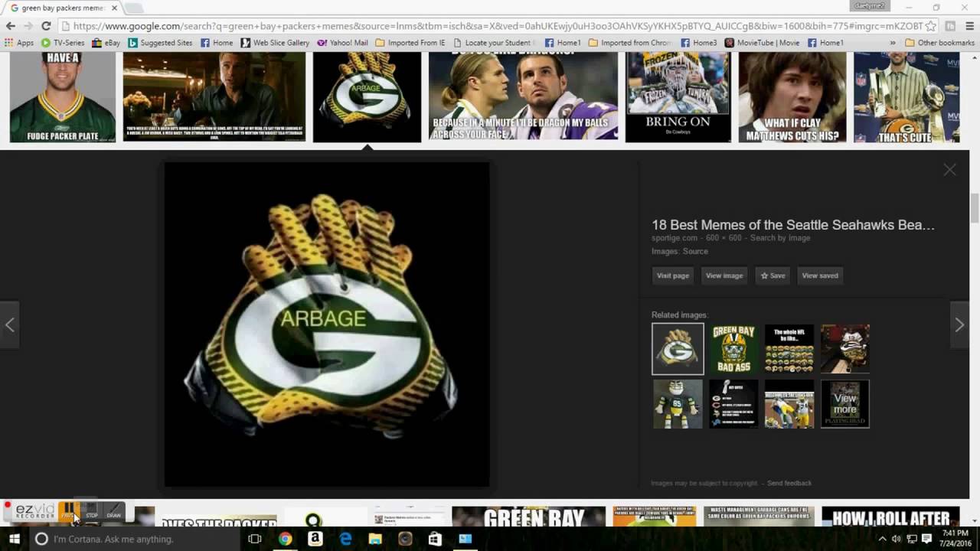
Task: Open Amazon from the taskbar
Action: 315,539
